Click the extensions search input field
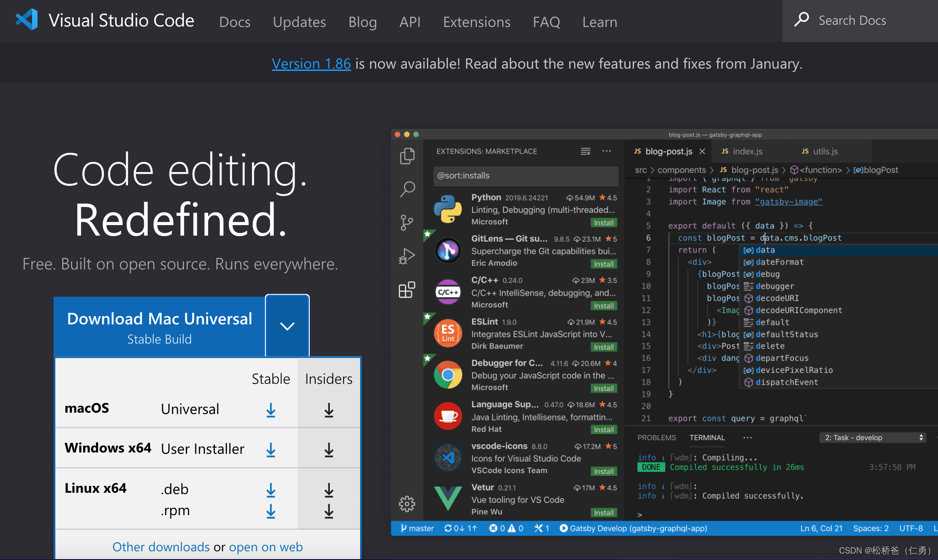Screen dimensions: 938x560 pyautogui.click(x=520, y=175)
